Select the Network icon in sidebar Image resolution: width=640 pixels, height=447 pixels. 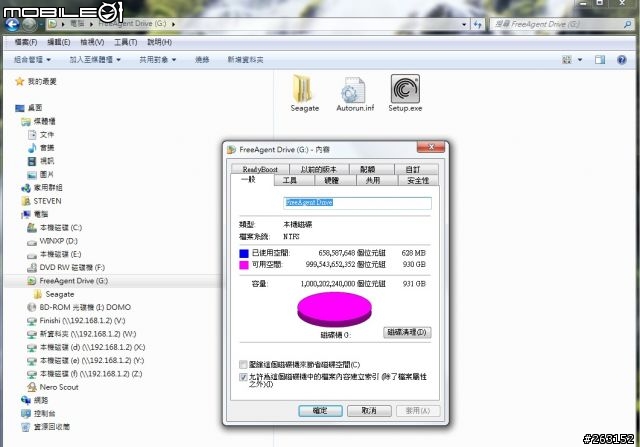pyautogui.click(x=26, y=400)
